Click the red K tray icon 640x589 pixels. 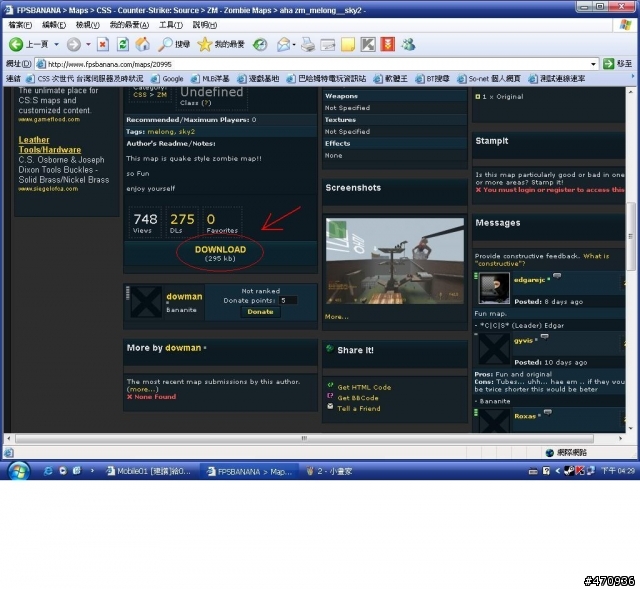[x=580, y=471]
